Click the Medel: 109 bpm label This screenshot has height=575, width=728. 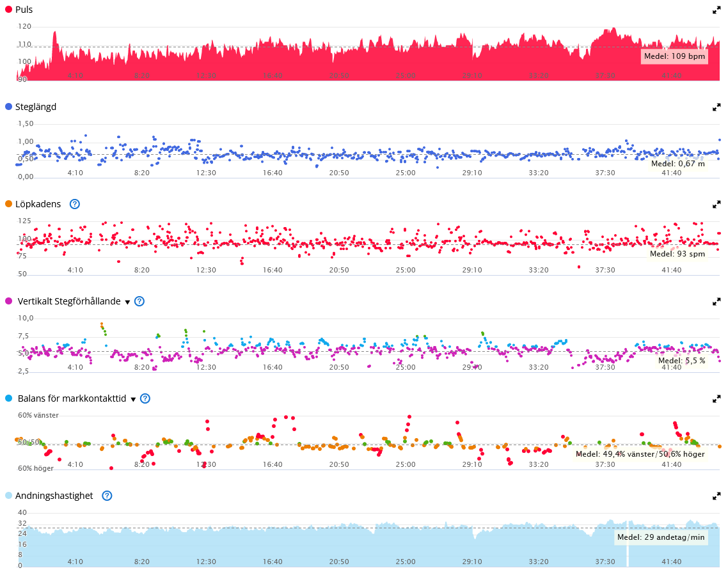674,56
